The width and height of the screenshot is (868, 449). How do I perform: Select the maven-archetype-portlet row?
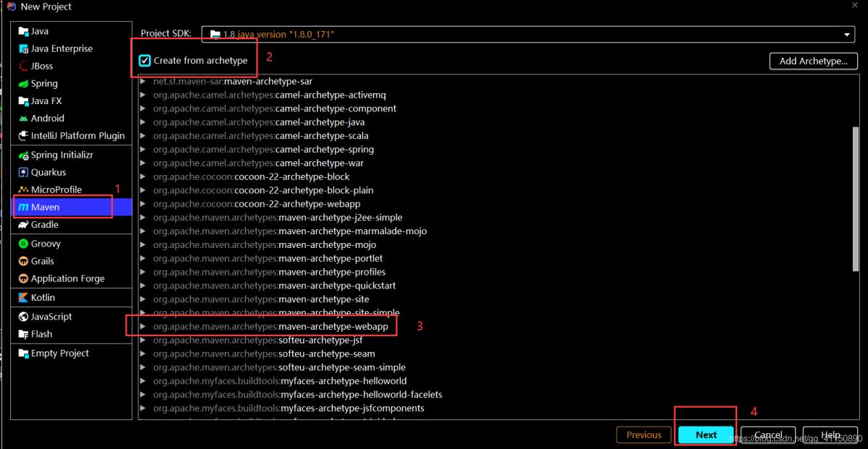pos(496,258)
